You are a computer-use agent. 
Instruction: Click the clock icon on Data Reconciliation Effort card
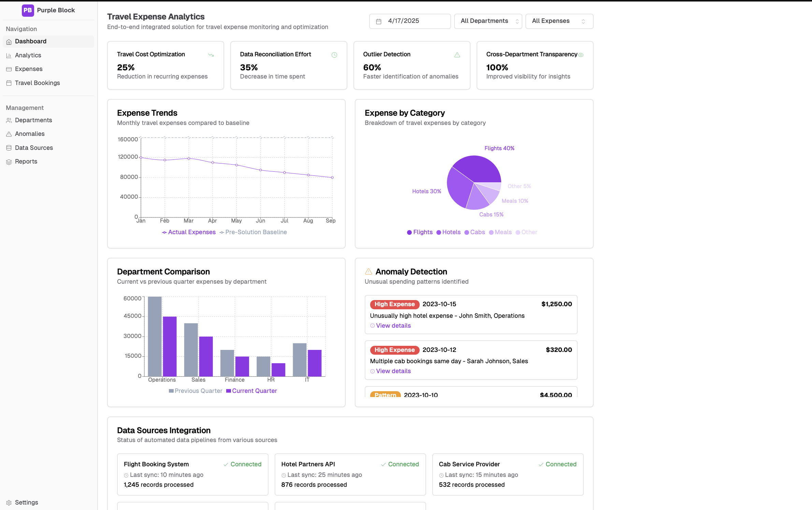click(x=334, y=55)
